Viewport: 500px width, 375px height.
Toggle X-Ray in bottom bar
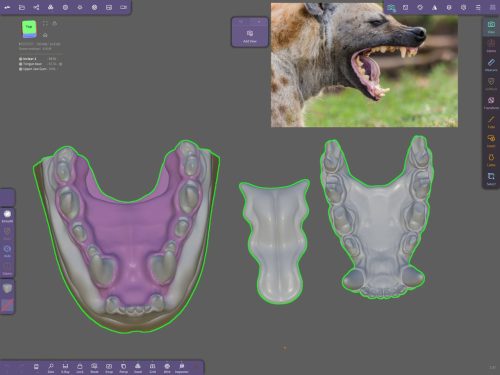point(65,367)
